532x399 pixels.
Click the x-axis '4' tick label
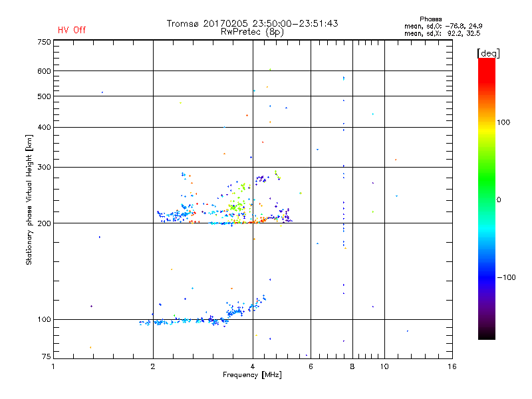[253, 366]
